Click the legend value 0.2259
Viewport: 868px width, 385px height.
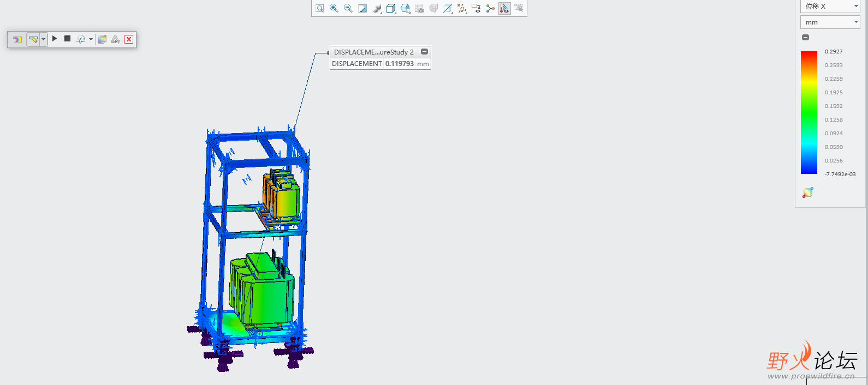(834, 79)
